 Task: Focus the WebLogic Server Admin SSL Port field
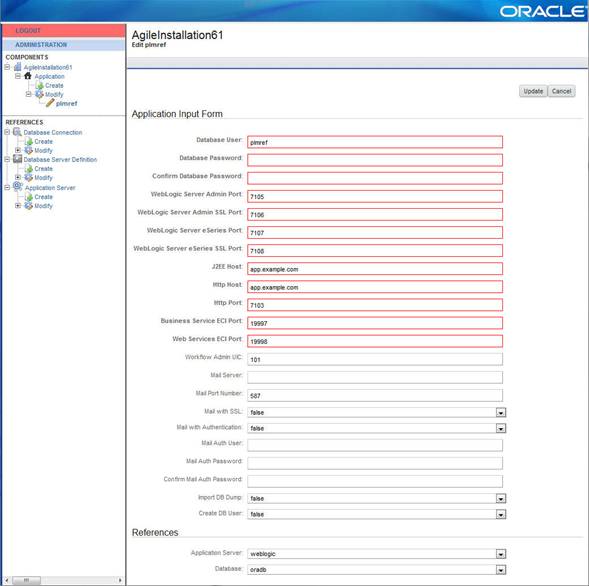tap(375, 214)
